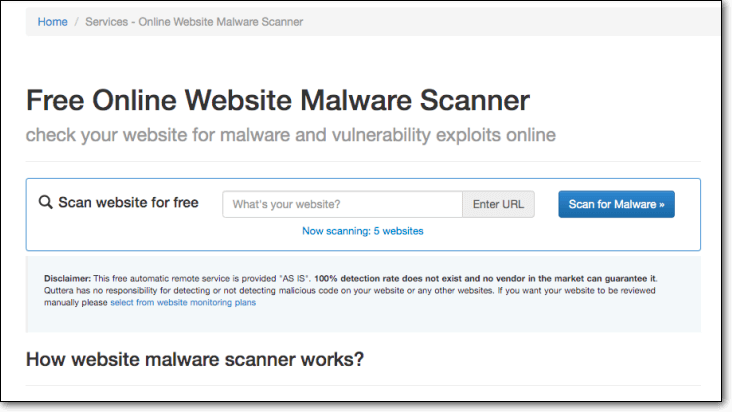This screenshot has height=412, width=732.
Task: Click the 'What's your website?' URL field
Action: pos(342,204)
